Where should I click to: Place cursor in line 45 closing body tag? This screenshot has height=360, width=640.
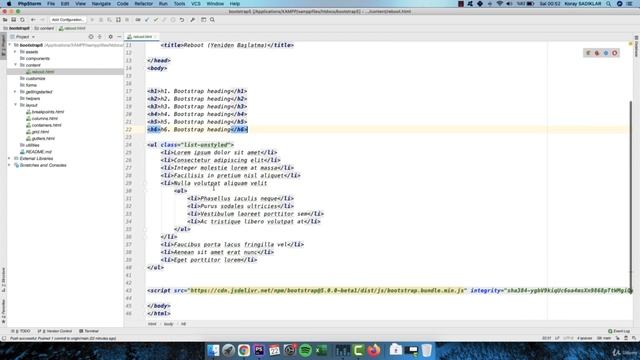pyautogui.click(x=159, y=306)
